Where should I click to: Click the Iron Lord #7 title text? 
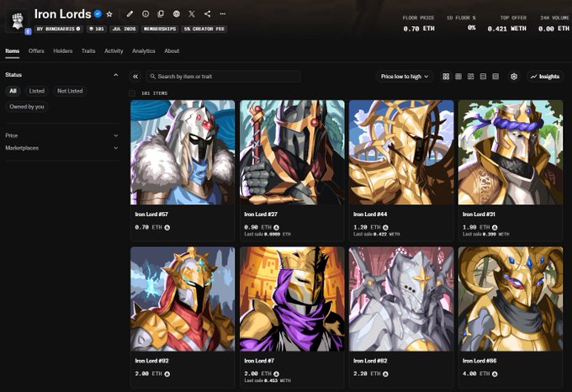point(259,361)
